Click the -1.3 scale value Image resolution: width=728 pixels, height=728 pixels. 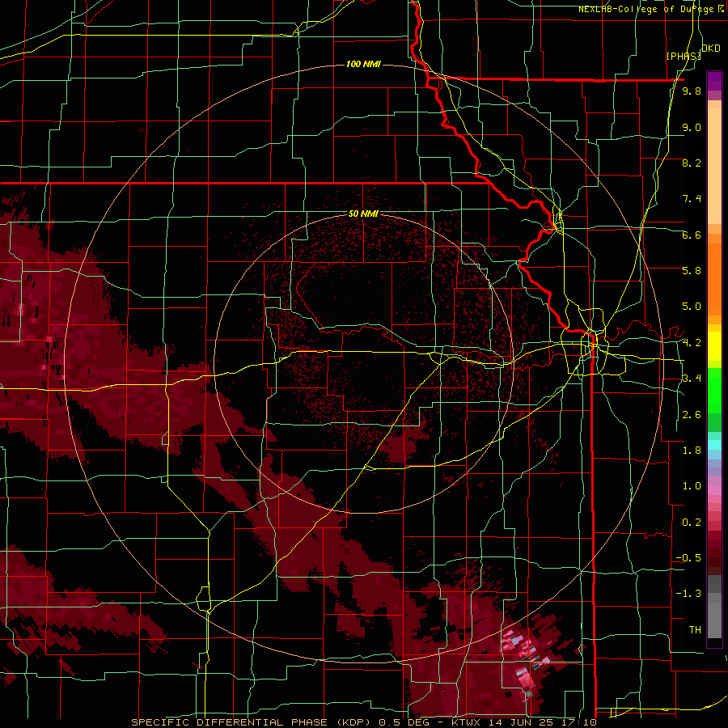point(689,595)
